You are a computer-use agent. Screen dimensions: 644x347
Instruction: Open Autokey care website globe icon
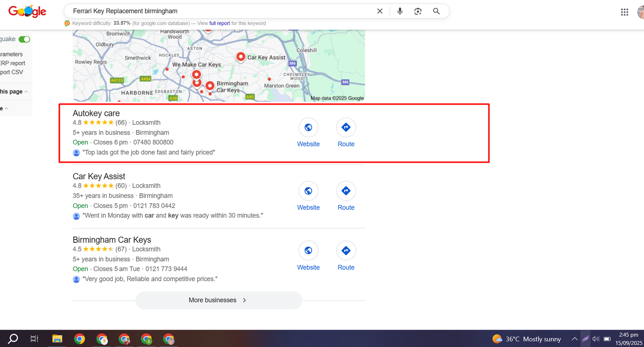(x=308, y=128)
